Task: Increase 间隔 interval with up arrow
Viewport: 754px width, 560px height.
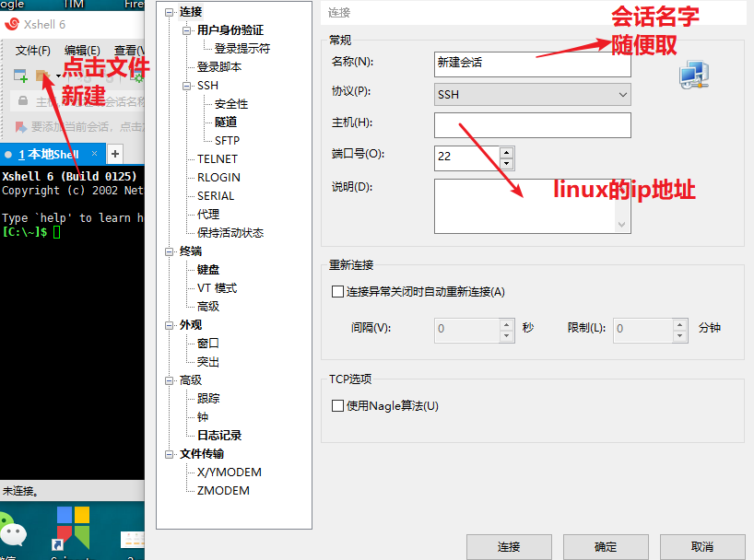Action: (x=506, y=324)
